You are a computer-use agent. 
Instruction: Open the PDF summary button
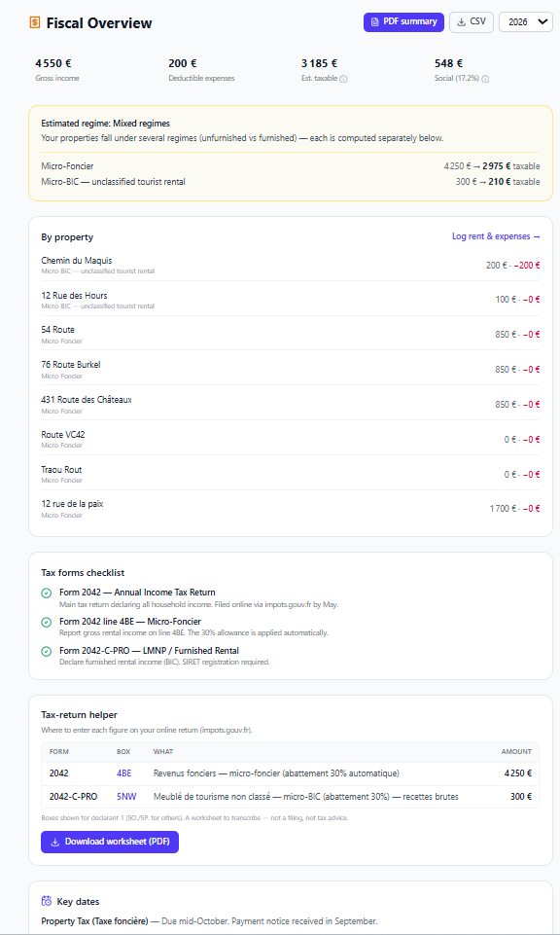(403, 22)
